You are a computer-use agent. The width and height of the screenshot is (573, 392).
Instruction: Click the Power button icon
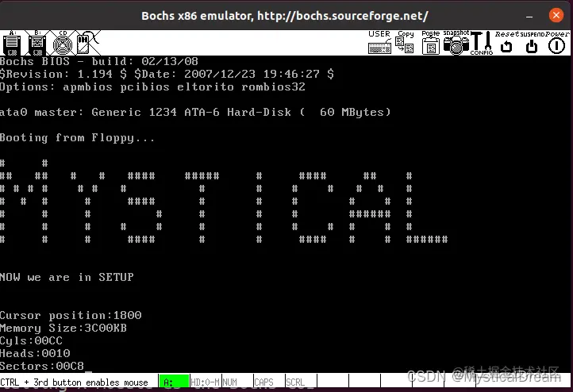[x=557, y=42]
